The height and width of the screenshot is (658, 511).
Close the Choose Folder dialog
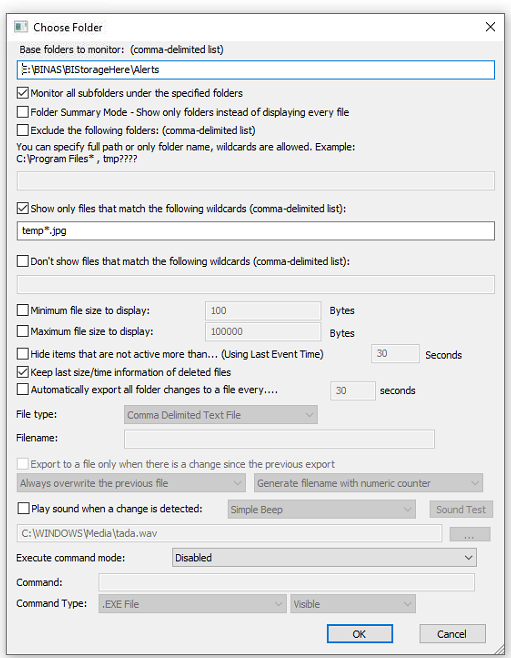(x=490, y=27)
